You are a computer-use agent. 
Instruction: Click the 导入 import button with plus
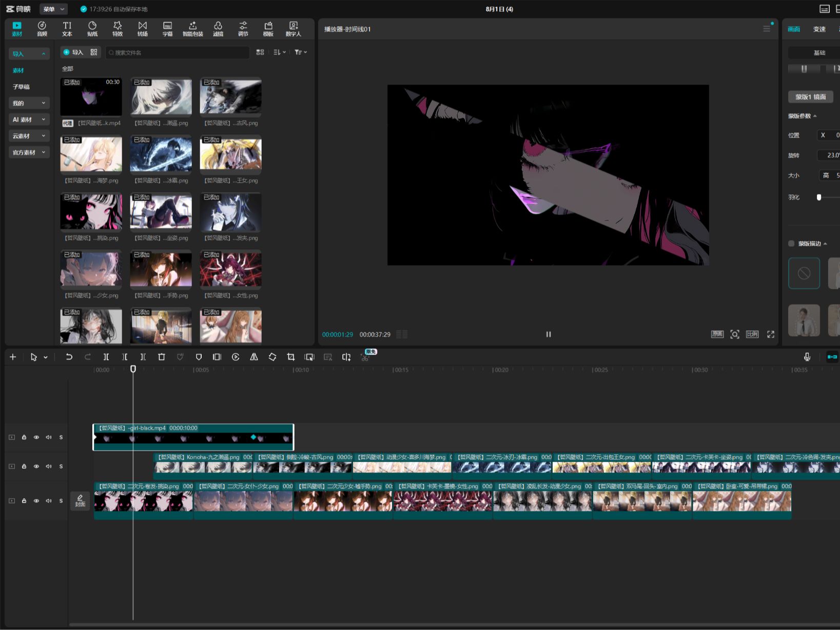click(73, 52)
